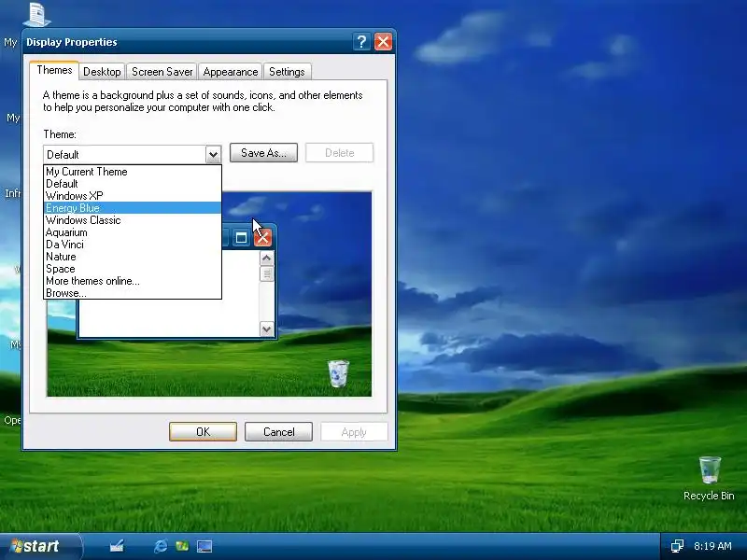Click the preview scrollbar down arrow
The image size is (747, 560).
(x=266, y=329)
